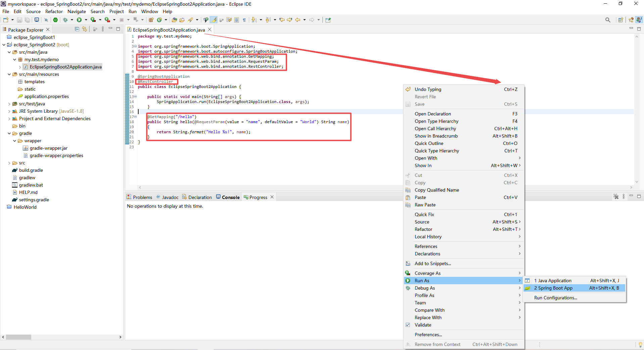The height and width of the screenshot is (350, 644).
Task: Click the Save icon in toolbar
Action: 19,20
